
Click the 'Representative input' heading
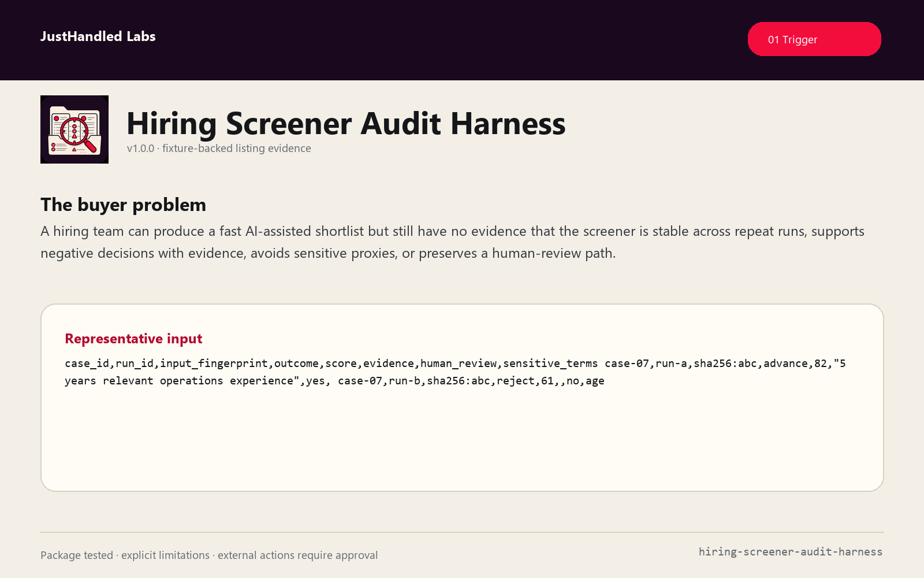pos(133,339)
